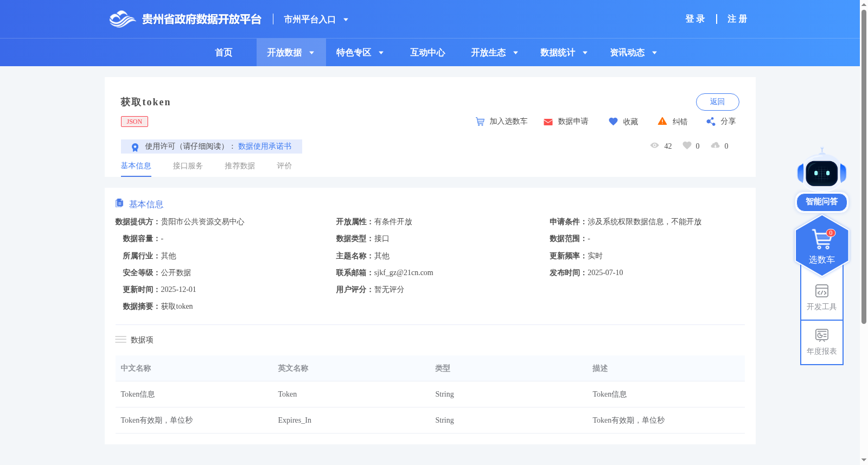Click the eye view-count icon

655,145
